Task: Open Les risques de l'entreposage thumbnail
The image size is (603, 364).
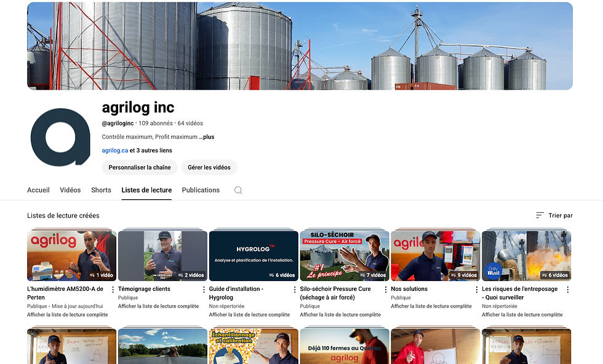Action: tap(527, 256)
